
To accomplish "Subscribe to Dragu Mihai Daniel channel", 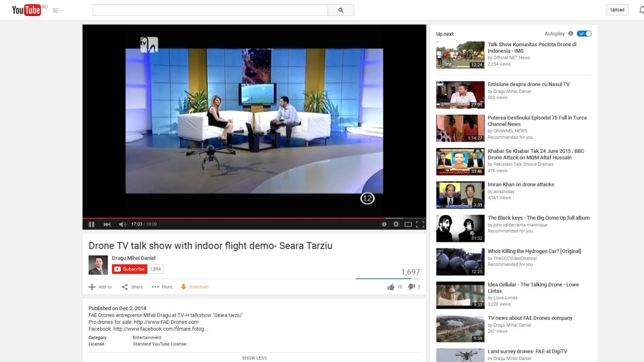I will pyautogui.click(x=129, y=269).
